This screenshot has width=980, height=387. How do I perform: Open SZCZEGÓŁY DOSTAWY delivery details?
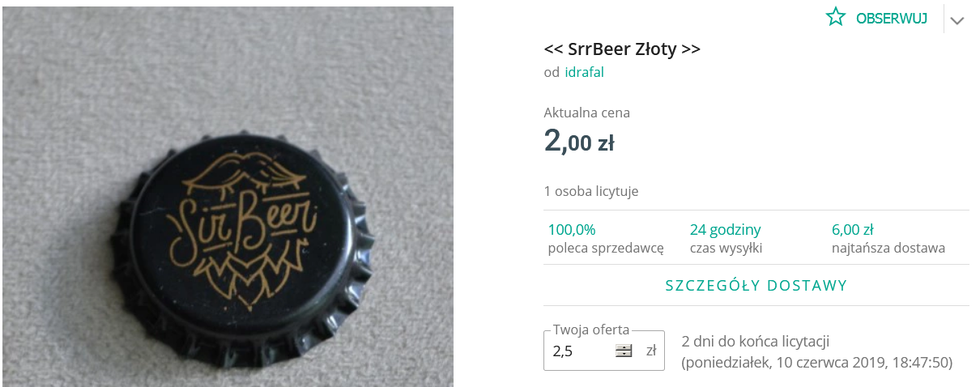[756, 286]
